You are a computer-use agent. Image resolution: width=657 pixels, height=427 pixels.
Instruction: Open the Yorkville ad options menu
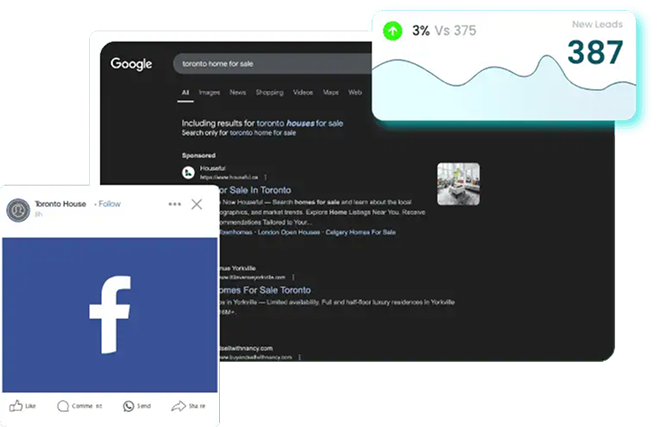pos(293,277)
